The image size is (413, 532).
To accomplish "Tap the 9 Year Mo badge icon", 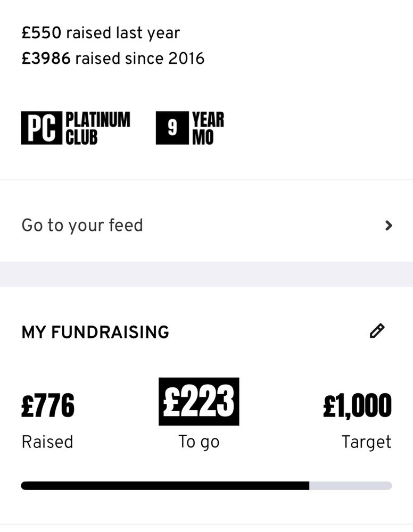I will pos(190,128).
